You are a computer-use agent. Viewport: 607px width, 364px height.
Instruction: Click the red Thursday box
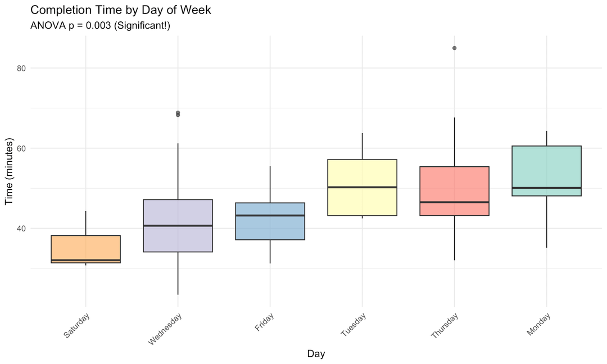pos(454,191)
